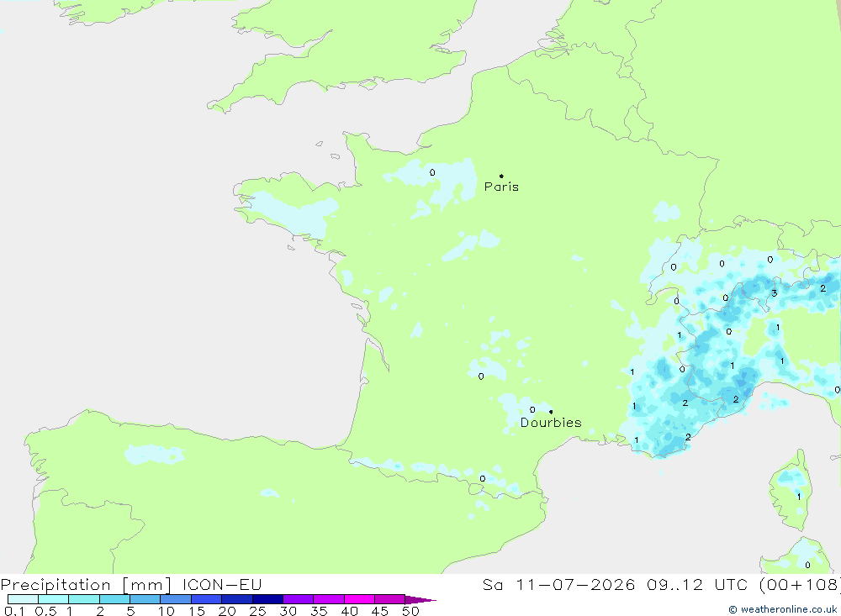The height and width of the screenshot is (616, 841).
Task: Click the '0' value just left of Dourbies
Action: point(532,410)
